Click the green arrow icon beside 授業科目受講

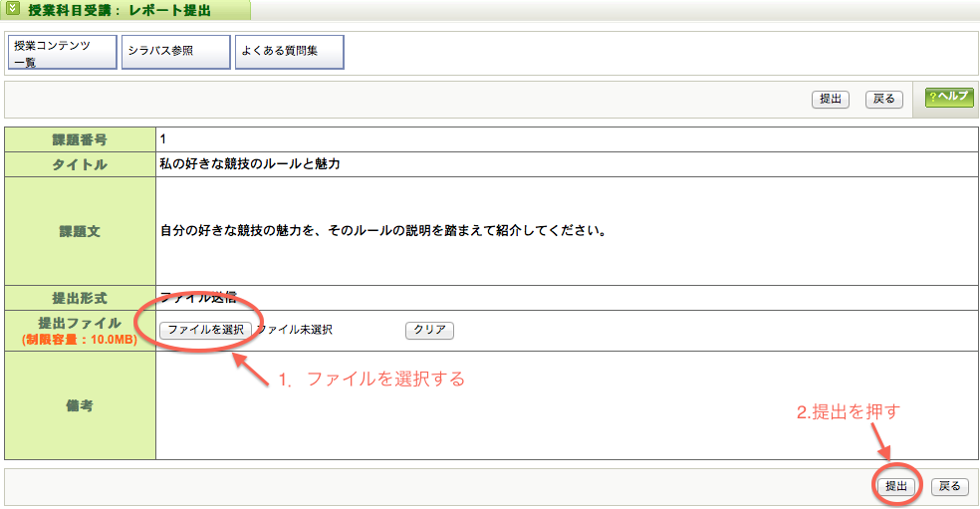(13, 9)
